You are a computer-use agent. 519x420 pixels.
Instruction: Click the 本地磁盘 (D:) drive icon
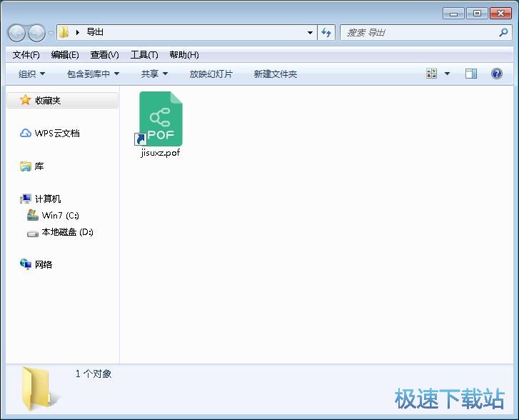pyautogui.click(x=32, y=234)
